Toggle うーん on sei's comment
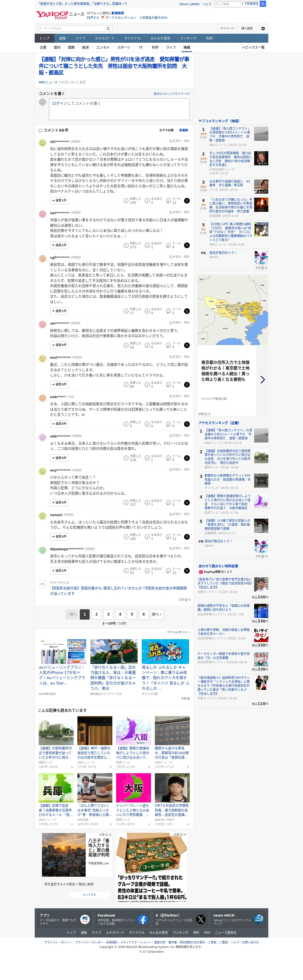The width and height of the screenshot is (303, 980). point(174,346)
